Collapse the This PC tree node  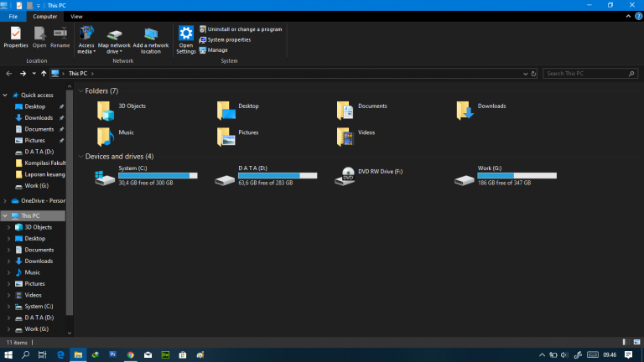(x=5, y=215)
